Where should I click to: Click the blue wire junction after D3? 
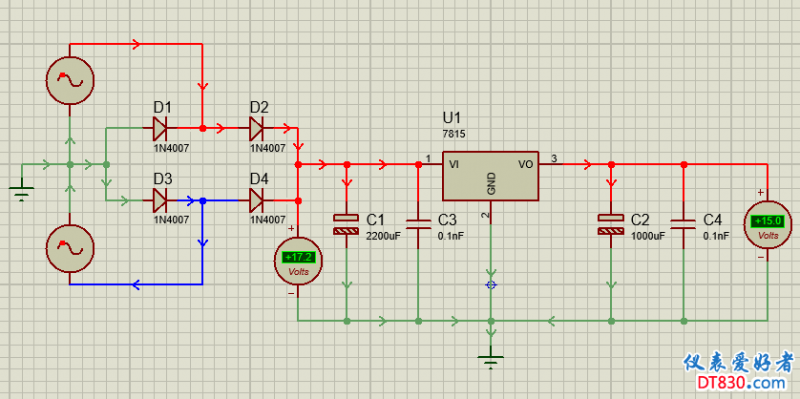pyautogui.click(x=203, y=201)
